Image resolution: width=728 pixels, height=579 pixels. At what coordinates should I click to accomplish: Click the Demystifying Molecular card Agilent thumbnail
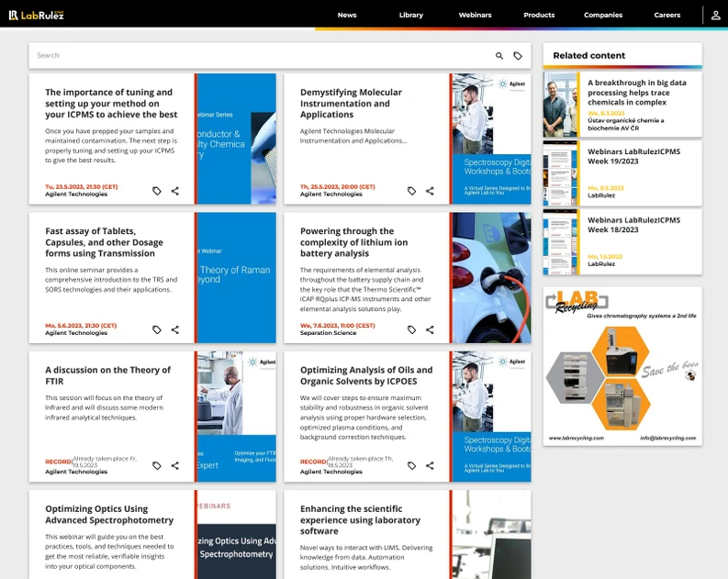492,139
